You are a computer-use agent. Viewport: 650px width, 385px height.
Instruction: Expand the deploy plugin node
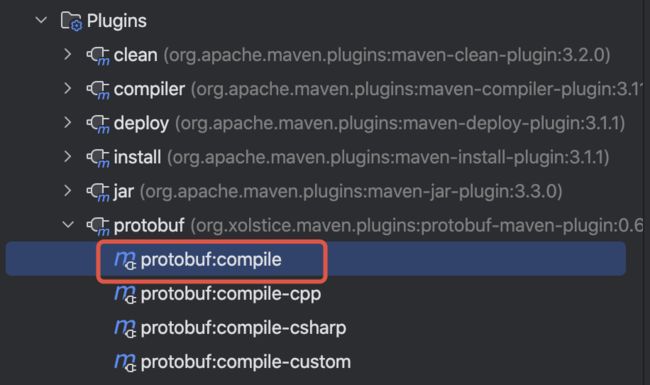point(68,123)
